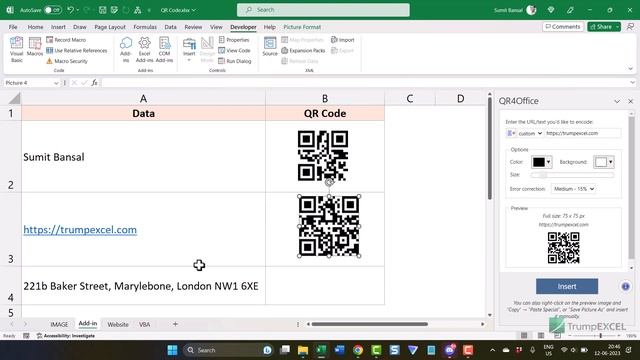Image resolution: width=640 pixels, height=360 pixels.
Task: Switch to Page Layout view icon
Action: pyautogui.click(x=541, y=336)
